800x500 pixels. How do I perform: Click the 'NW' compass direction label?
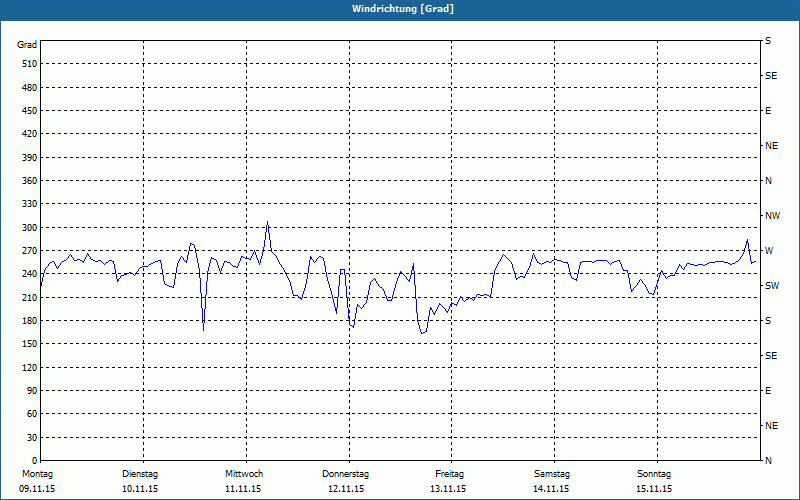(773, 216)
